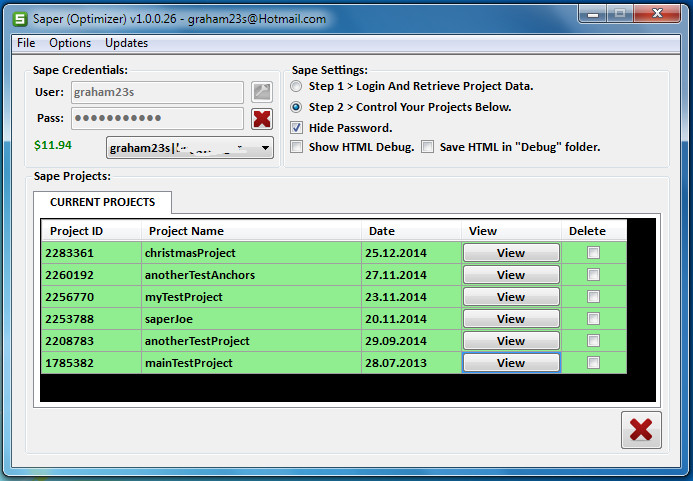The width and height of the screenshot is (693, 481).
Task: Click the $11.94 balance text
Action: pos(53,145)
